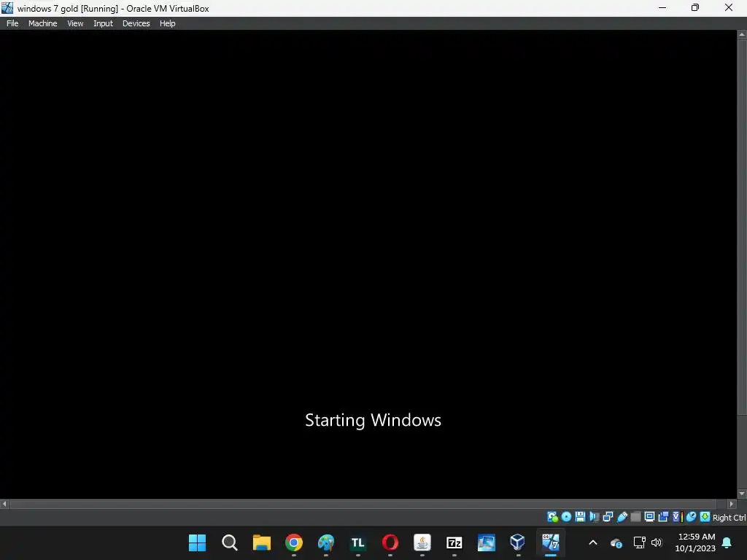The image size is (747, 560).
Task: Open the Java app on taskbar
Action: tap(422, 542)
